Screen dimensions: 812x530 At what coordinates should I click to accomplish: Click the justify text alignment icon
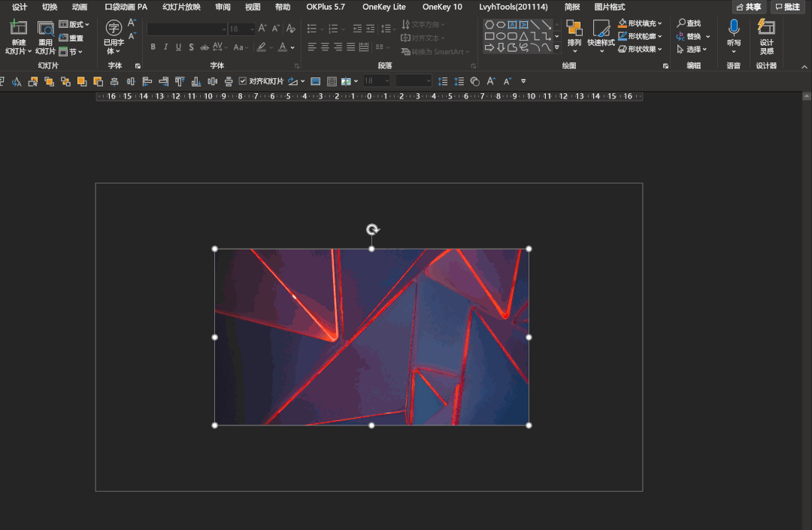pyautogui.click(x=350, y=47)
